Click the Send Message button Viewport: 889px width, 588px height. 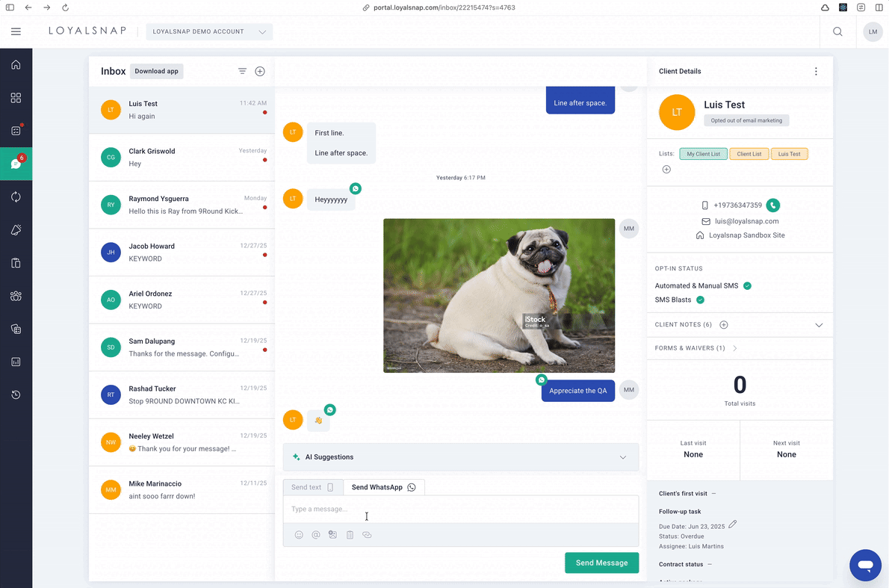[601, 563]
